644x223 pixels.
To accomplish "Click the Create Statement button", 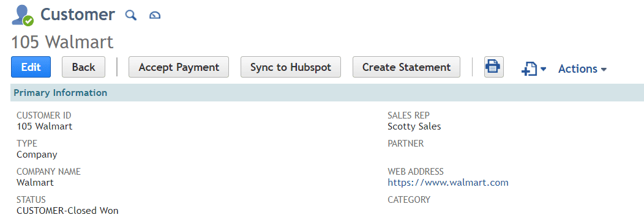I will 406,67.
